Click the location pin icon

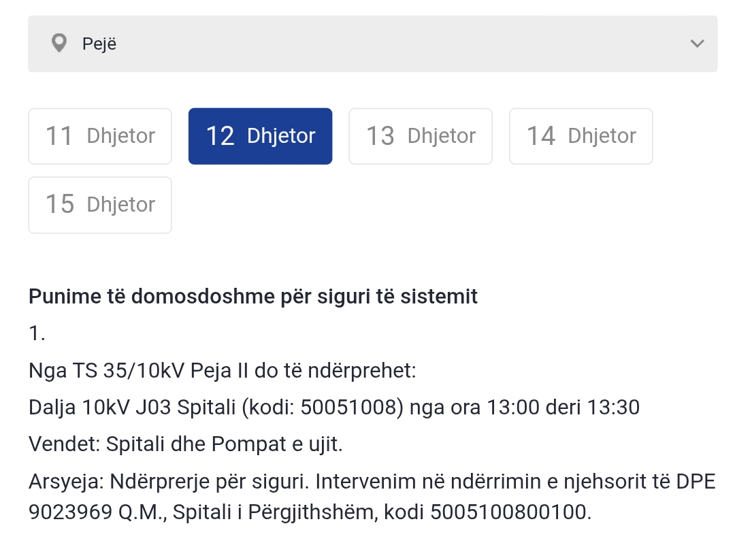(x=60, y=44)
